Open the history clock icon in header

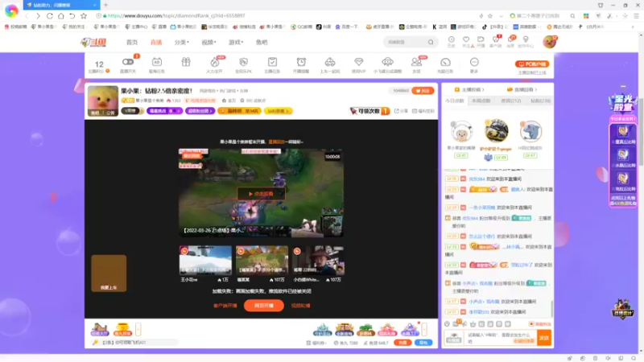click(451, 39)
